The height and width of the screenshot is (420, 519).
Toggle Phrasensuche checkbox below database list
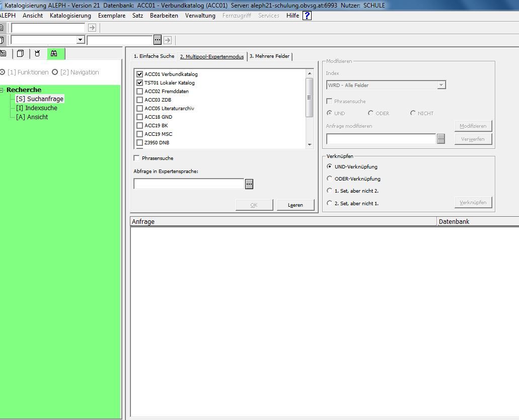pos(137,158)
